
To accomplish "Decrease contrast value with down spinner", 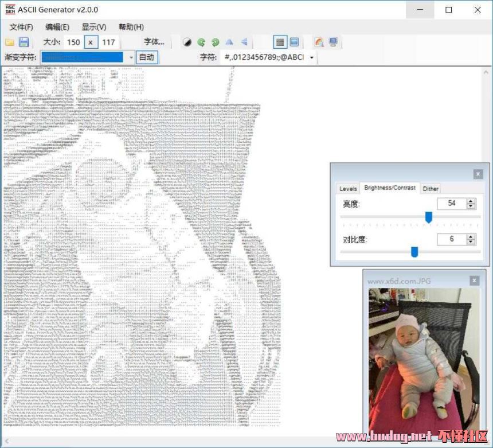I will 471,242.
